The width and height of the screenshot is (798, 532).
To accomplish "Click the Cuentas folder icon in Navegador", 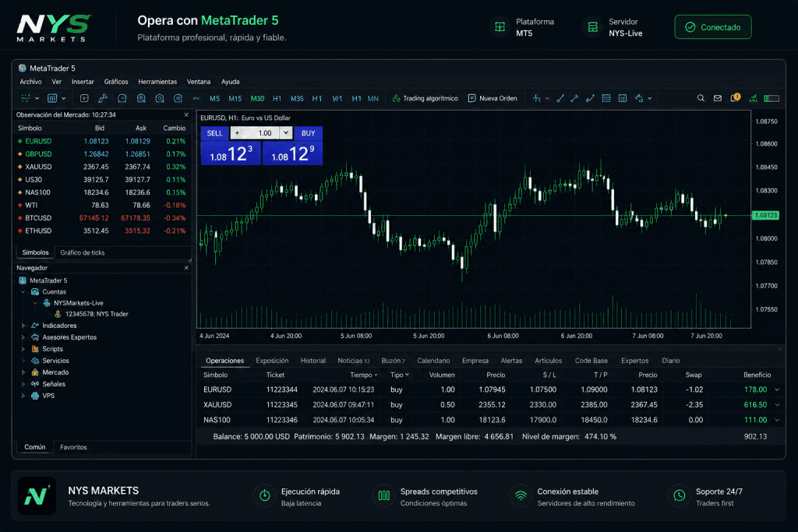I will click(35, 292).
